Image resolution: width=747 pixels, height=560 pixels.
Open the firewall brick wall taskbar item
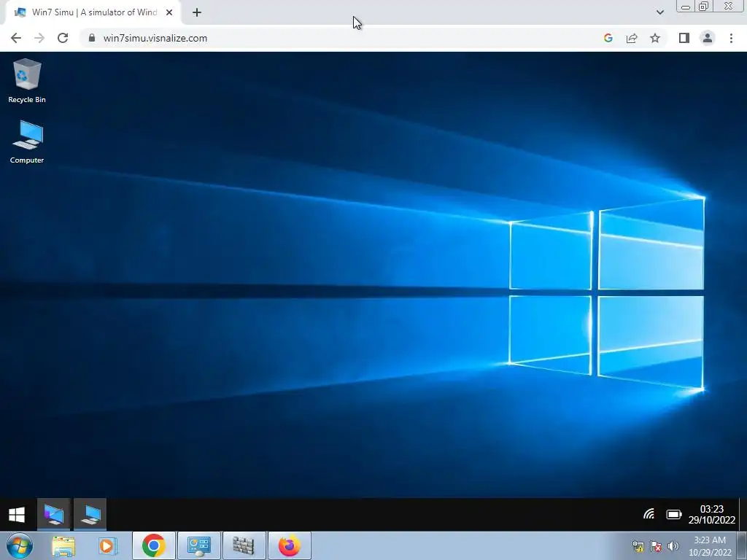[x=244, y=545]
